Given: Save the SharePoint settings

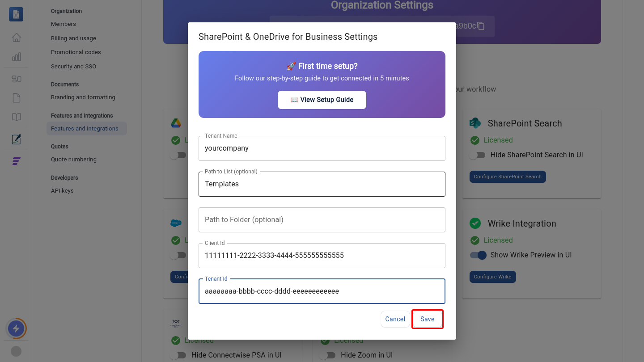Looking at the screenshot, I should pyautogui.click(x=428, y=319).
